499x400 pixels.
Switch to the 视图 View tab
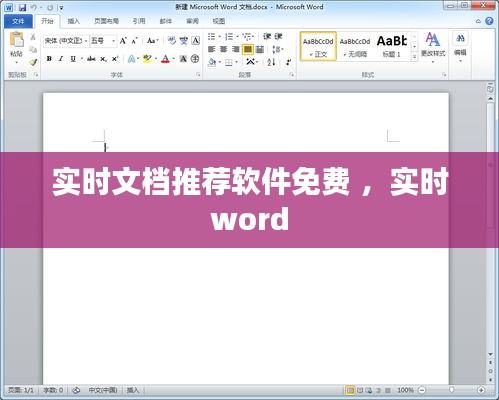218,21
